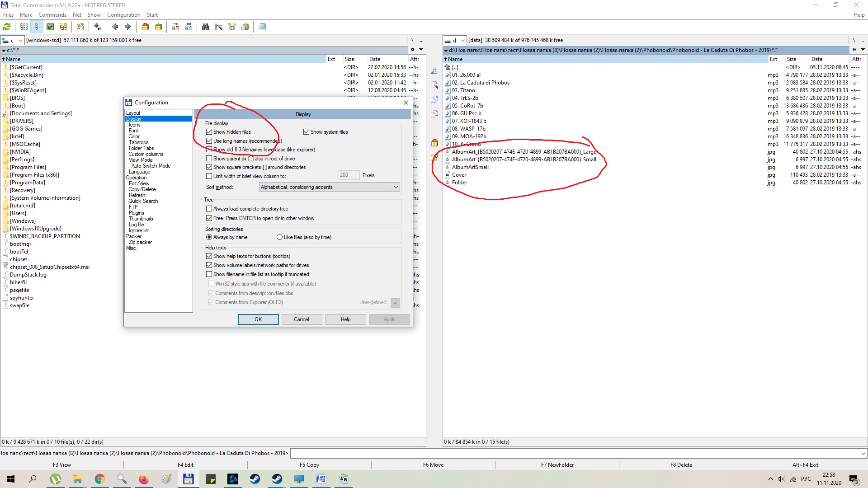This screenshot has width=868, height=488.
Task: Click the invert selection toolbar icon
Action: pyautogui.click(x=97, y=27)
